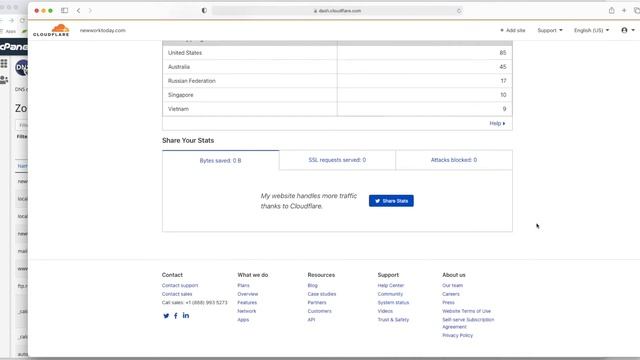
Task: Open System status link
Action: coord(393,302)
